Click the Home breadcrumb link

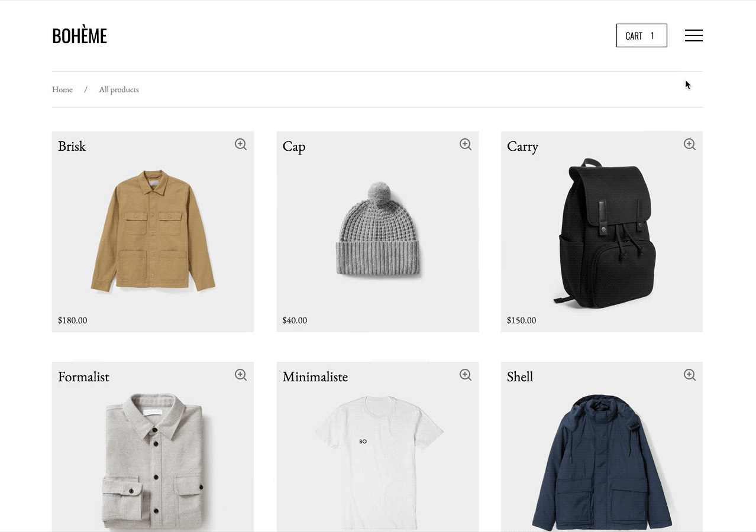pyautogui.click(x=62, y=89)
